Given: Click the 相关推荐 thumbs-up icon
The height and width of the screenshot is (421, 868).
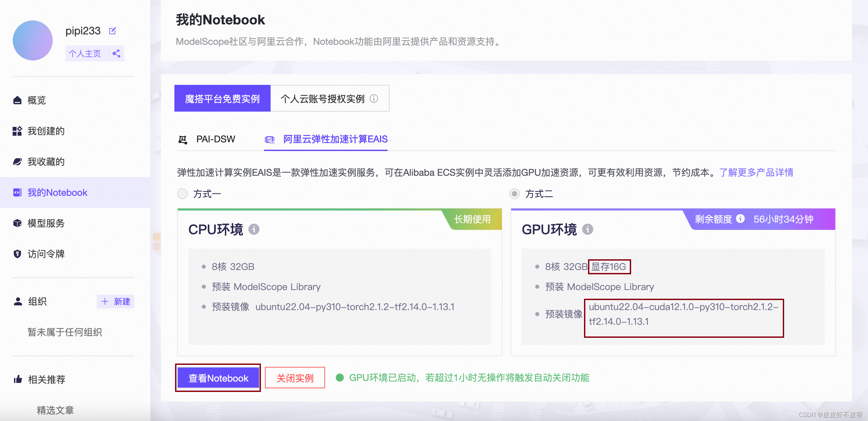Looking at the screenshot, I should pos(18,379).
